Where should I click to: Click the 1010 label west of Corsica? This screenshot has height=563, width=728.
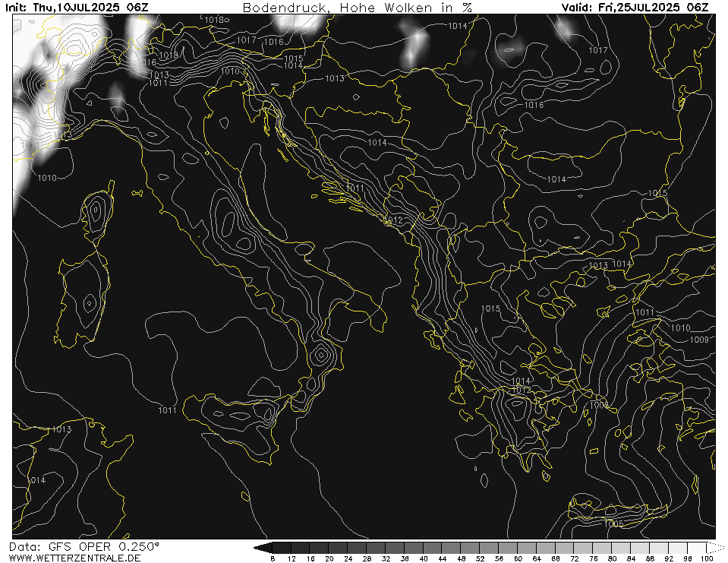pos(47,178)
